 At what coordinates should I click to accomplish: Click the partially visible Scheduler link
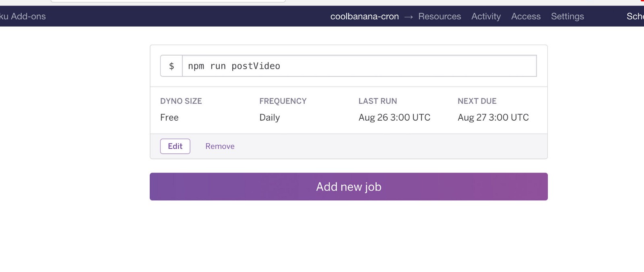pyautogui.click(x=635, y=16)
